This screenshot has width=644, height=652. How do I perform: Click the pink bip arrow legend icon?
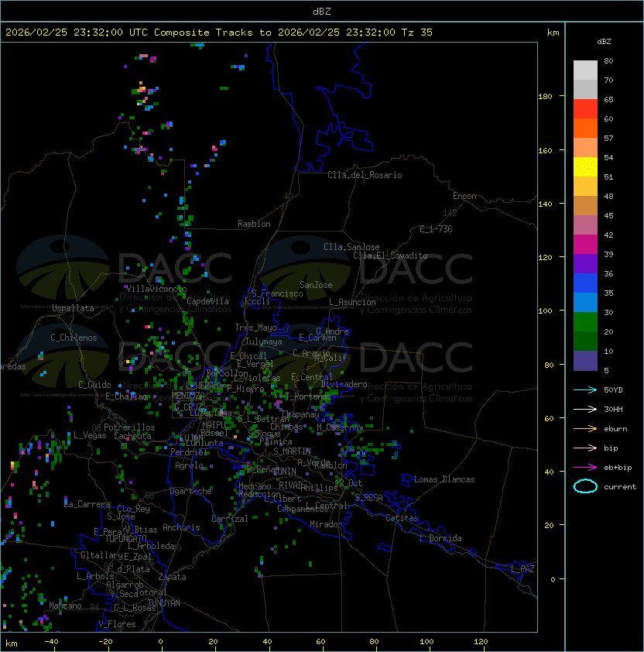585,448
